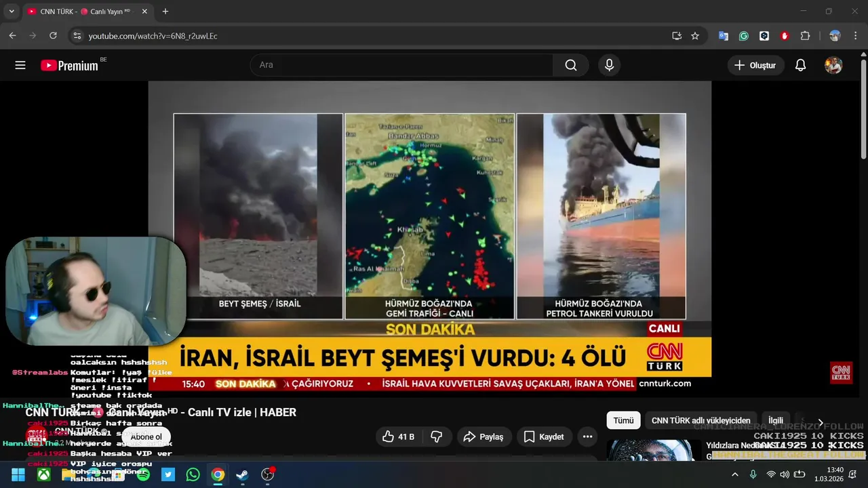Open the 13:40 clock and calendar
This screenshot has width=868, height=488.
pyautogui.click(x=829, y=474)
